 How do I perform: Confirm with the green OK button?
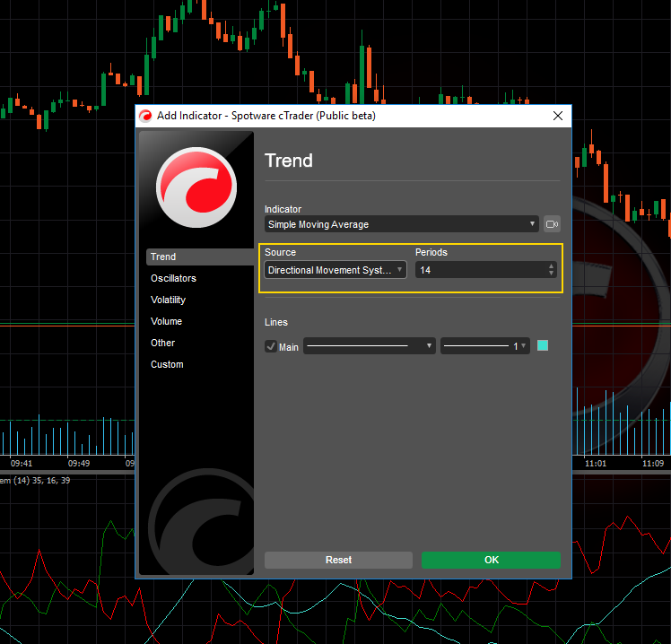(x=492, y=560)
